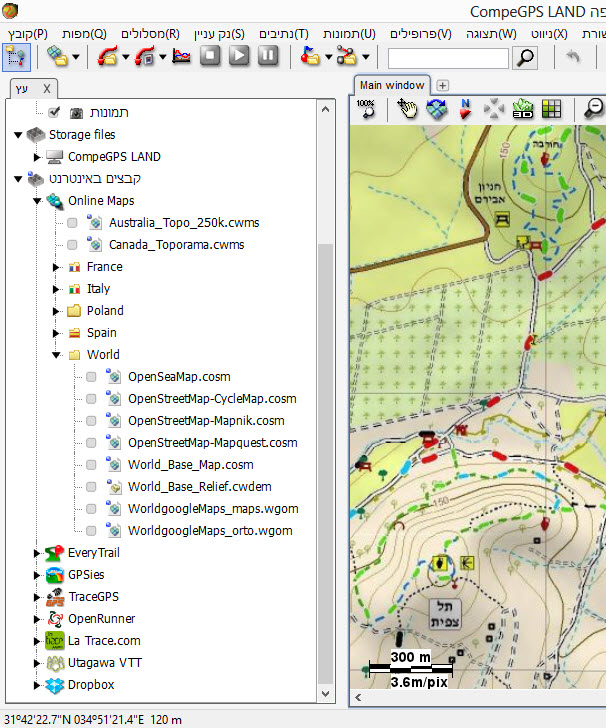The height and width of the screenshot is (728, 606).
Task: Tick the OpenStreetMap-Mapnik.cosm checkbox
Action: pyautogui.click(x=91, y=421)
